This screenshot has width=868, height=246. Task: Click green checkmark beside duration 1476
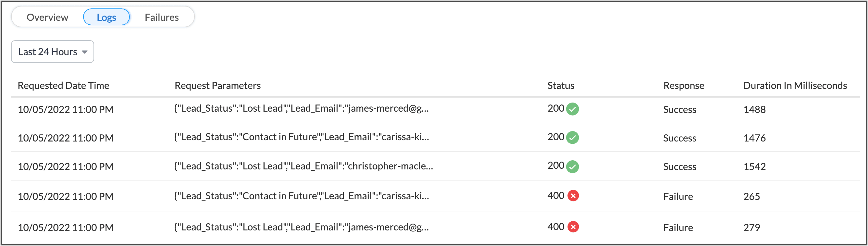(572, 138)
